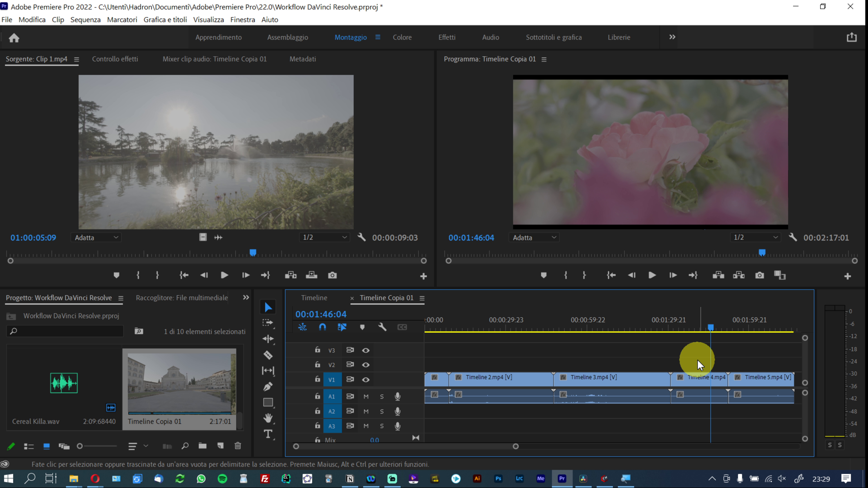Toggle V2 track output eye

pyautogui.click(x=366, y=365)
